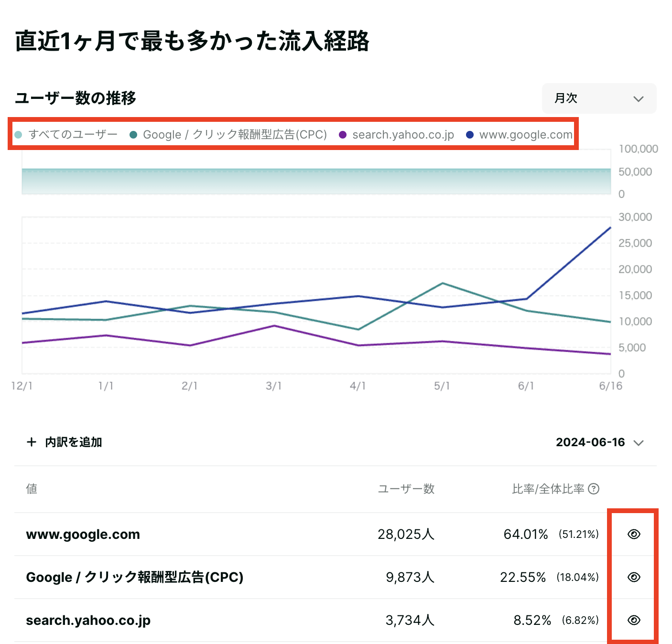Click the 6/16 x-axis label
Screen dimensions: 672x644
click(611, 386)
